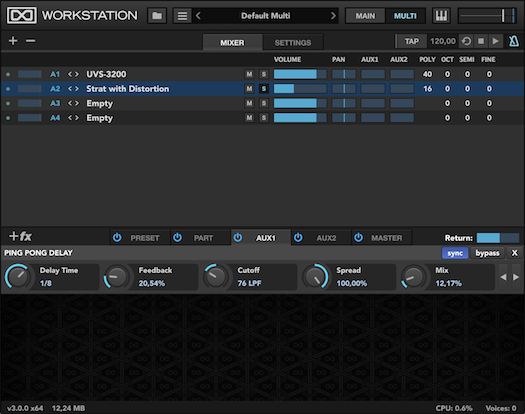Toggle the AUX2 effects power button
Screen dimensions: 525x414
[x=298, y=237]
